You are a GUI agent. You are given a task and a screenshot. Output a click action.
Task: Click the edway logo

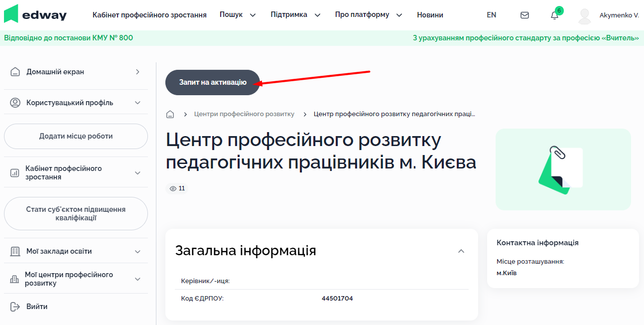click(x=35, y=14)
